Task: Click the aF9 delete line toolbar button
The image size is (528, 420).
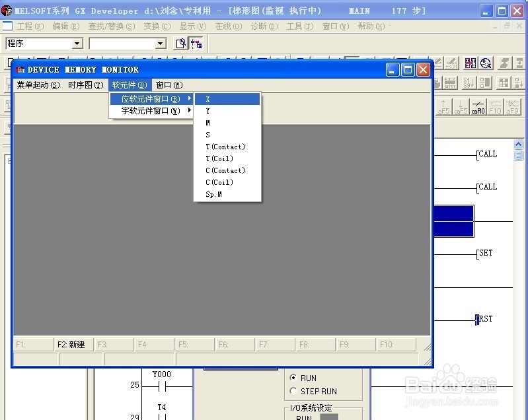Action: 512,107
